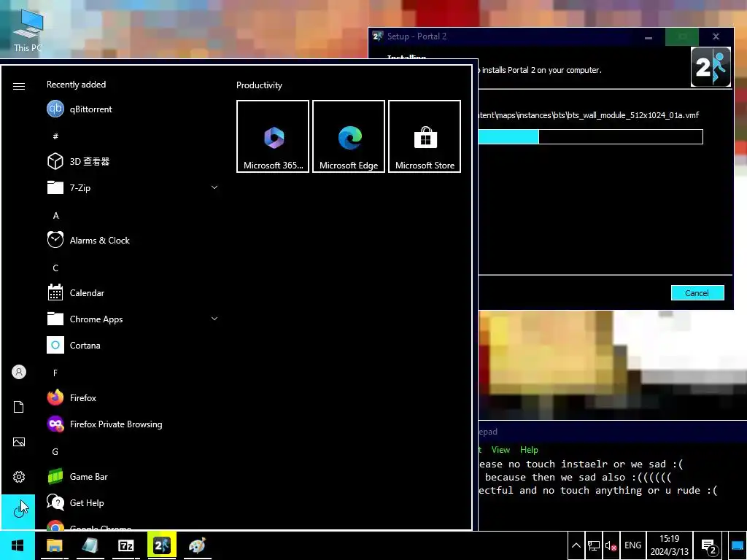Open the 7z taskbar icon

(x=125, y=545)
